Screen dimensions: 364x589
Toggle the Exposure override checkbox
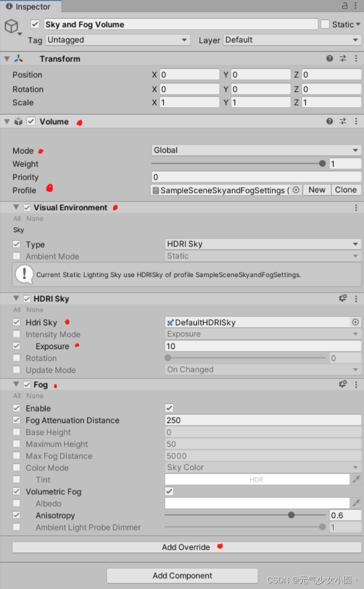[x=17, y=346]
